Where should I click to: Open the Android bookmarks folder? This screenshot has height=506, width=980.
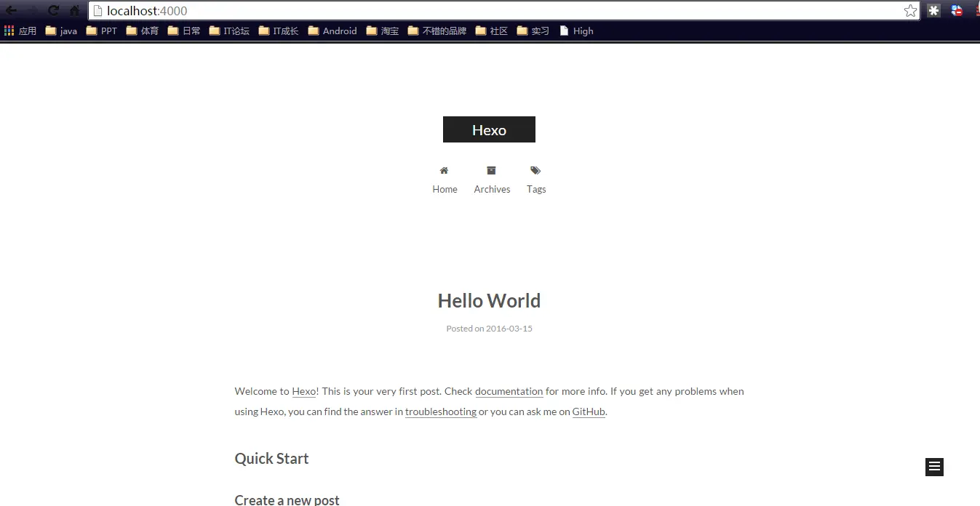pos(332,31)
